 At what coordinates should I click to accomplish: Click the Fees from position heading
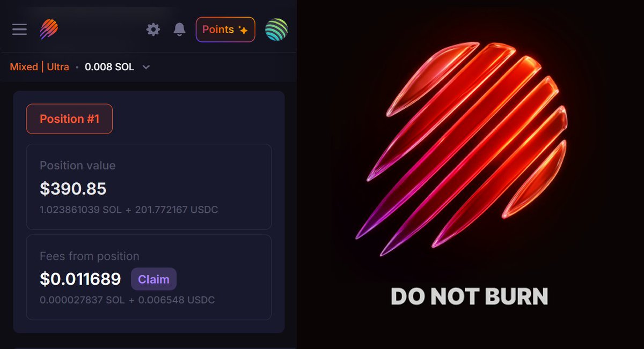click(x=90, y=256)
